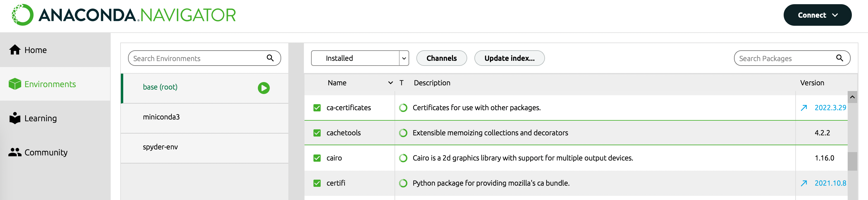Screen dimensions: 868x200
Task: Open the Home section
Action: (x=35, y=50)
